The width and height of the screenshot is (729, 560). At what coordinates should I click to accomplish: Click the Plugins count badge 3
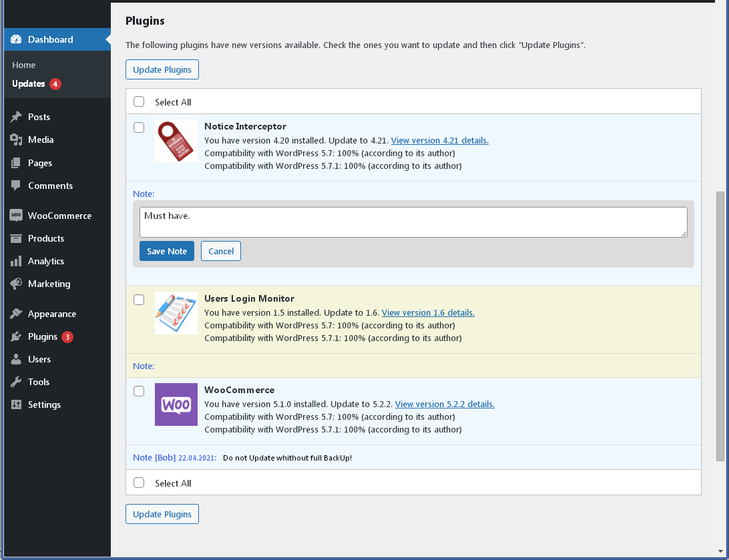point(67,337)
